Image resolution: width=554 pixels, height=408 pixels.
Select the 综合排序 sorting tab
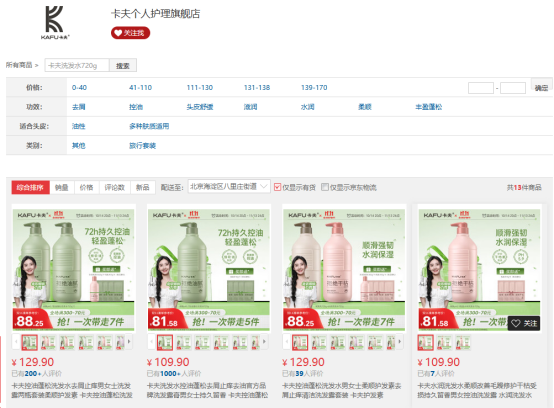click(x=30, y=187)
